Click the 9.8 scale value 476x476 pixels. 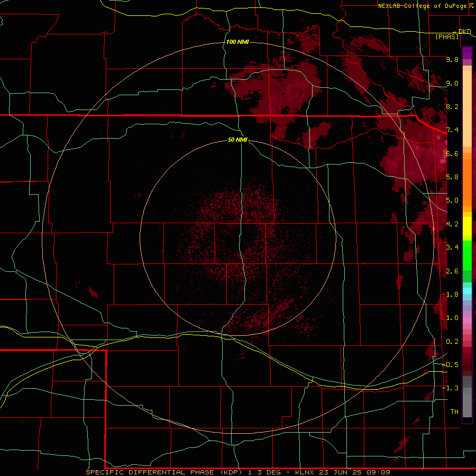tap(452, 59)
